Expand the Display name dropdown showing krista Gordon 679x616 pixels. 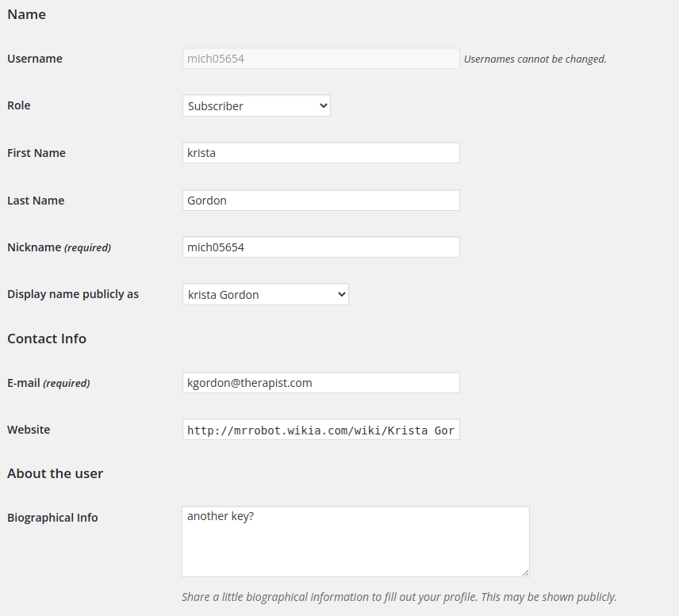point(266,294)
